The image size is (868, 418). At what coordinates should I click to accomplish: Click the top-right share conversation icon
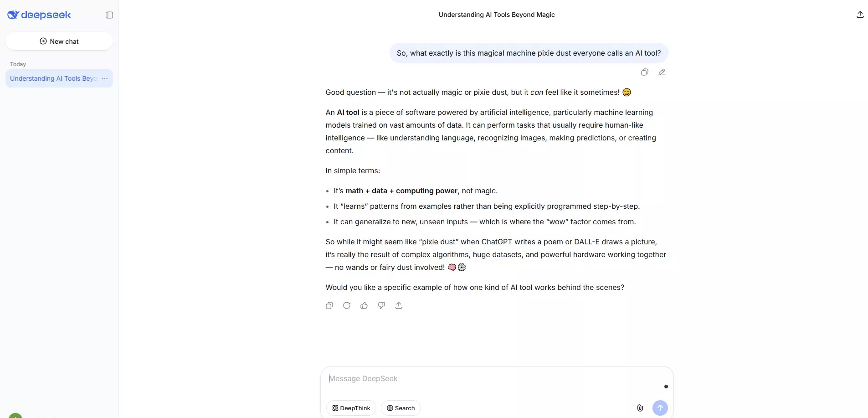(860, 15)
